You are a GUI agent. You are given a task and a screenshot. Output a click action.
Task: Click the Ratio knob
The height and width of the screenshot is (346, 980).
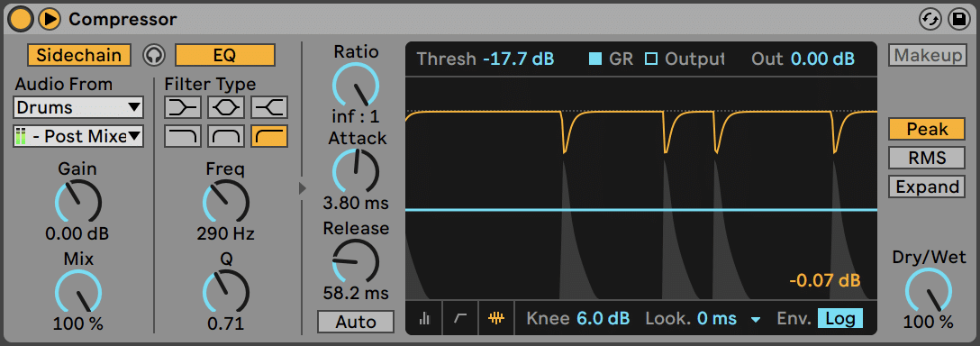coord(356,85)
